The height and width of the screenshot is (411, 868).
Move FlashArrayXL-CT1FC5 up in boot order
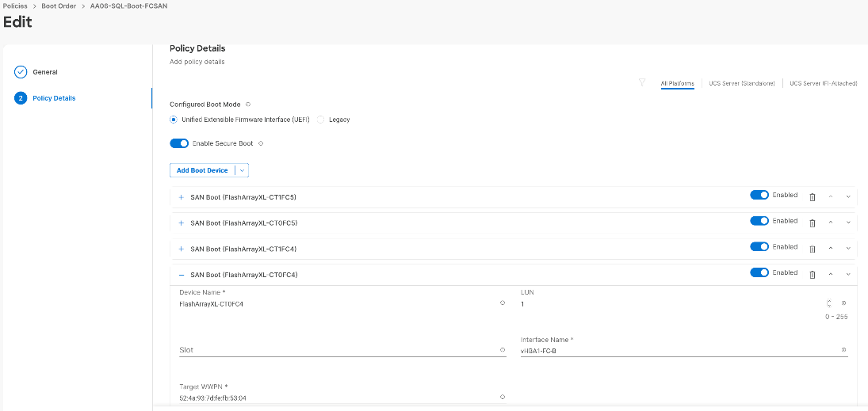pyautogui.click(x=831, y=197)
